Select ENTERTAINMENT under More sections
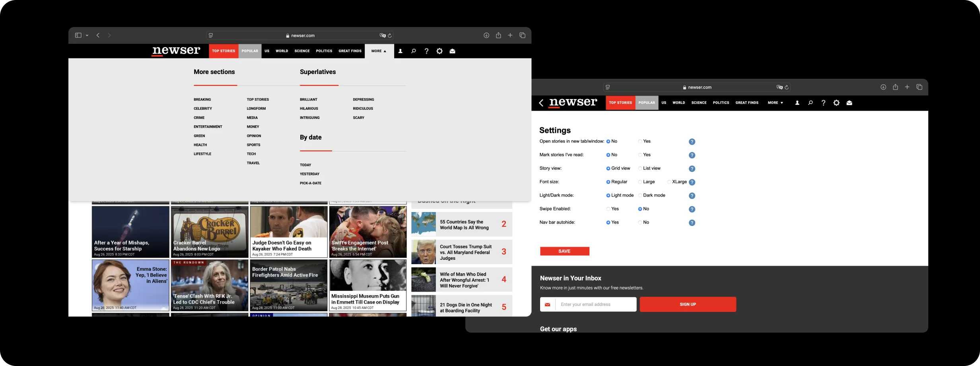Viewport: 980px width, 366px height. (x=208, y=127)
